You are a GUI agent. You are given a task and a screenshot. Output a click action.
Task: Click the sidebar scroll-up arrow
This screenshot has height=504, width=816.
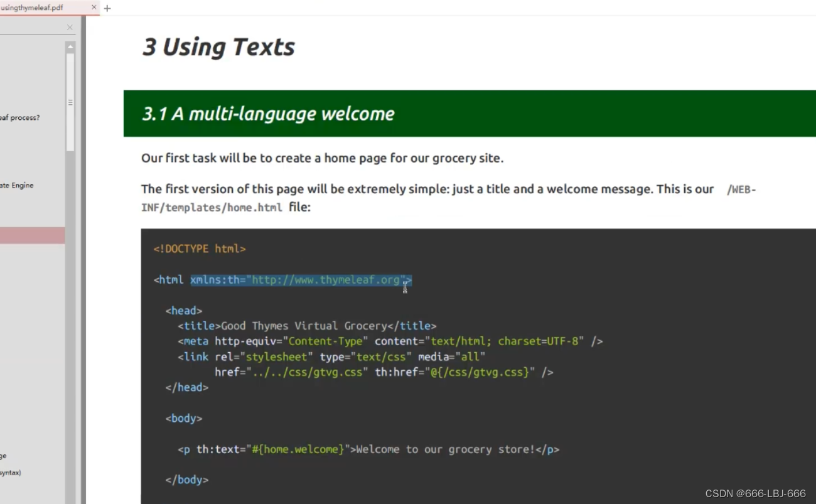point(70,46)
